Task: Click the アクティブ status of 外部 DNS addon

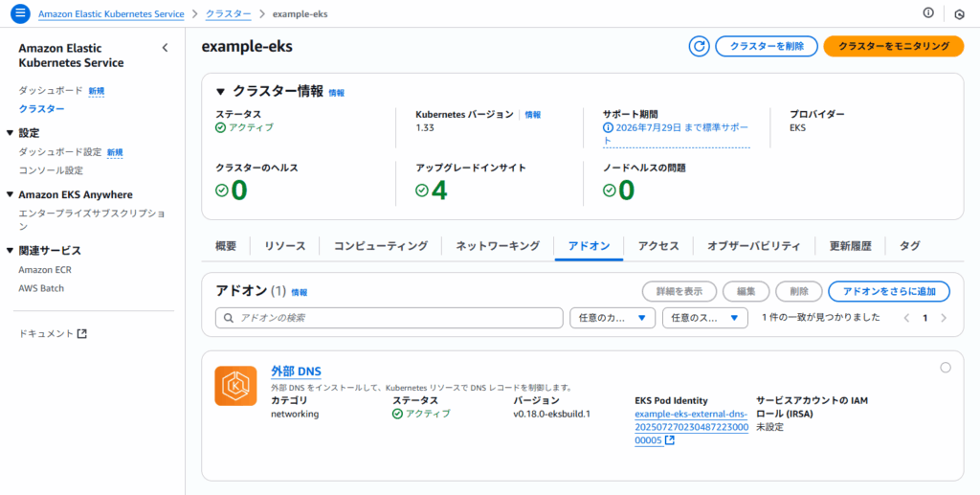Action: pos(421,414)
